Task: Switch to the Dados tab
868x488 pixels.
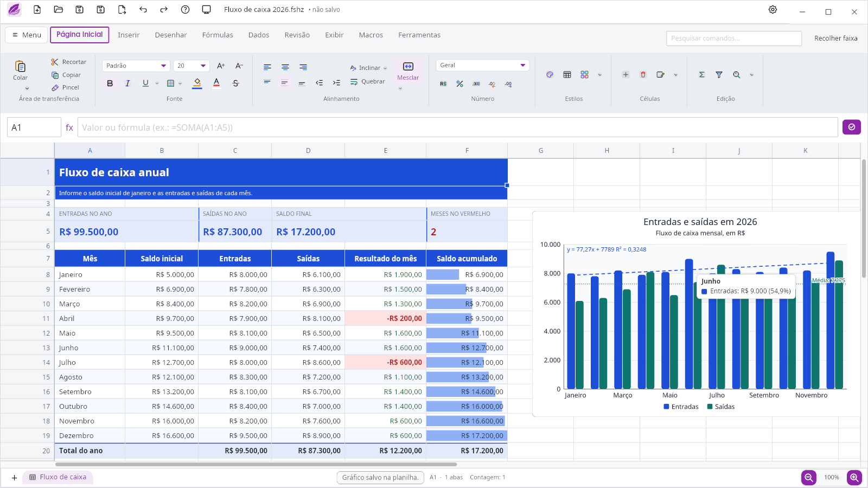Action: tap(259, 35)
